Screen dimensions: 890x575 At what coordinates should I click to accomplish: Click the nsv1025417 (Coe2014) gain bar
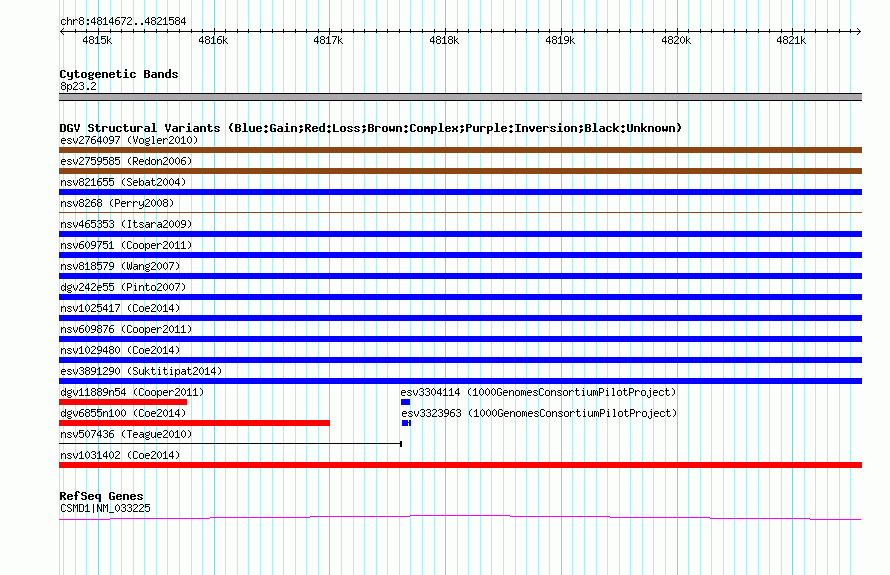(x=460, y=318)
